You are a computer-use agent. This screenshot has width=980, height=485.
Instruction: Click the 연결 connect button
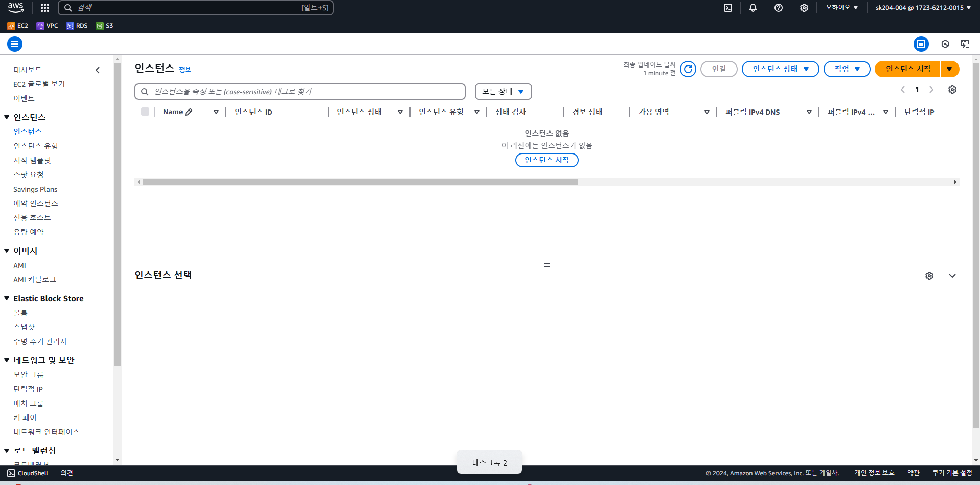[719, 69]
